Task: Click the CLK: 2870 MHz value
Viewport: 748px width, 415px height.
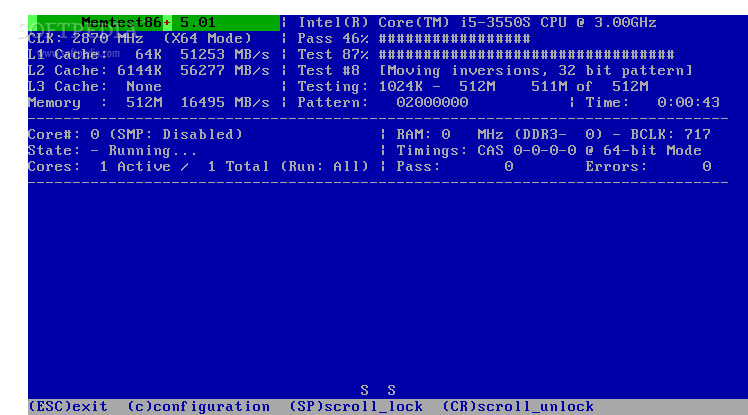Action: pos(86,39)
